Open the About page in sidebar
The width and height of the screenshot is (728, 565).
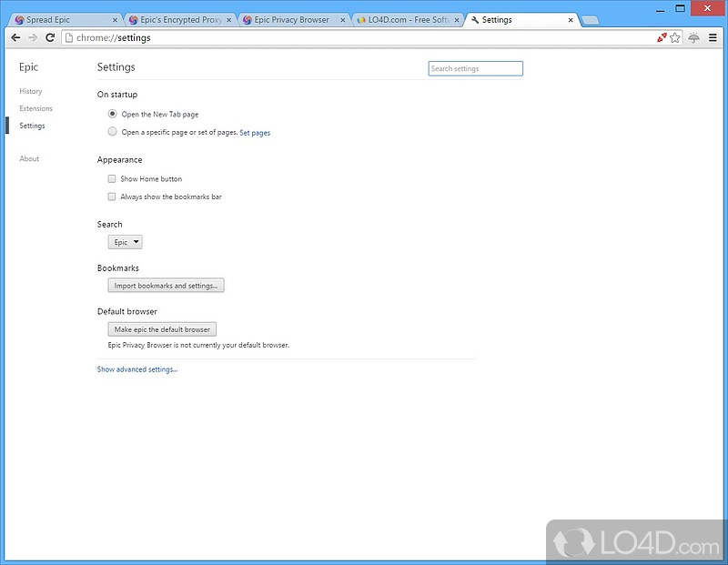tap(29, 158)
